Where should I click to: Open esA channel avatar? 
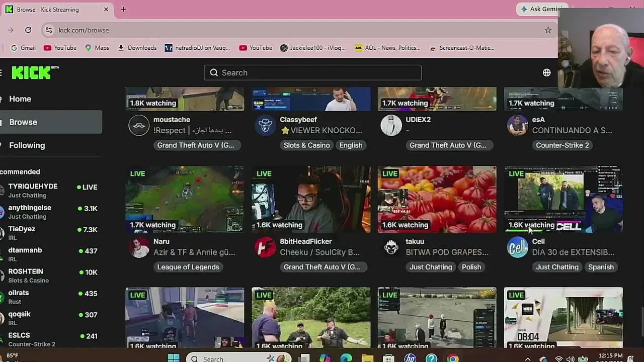517,125
